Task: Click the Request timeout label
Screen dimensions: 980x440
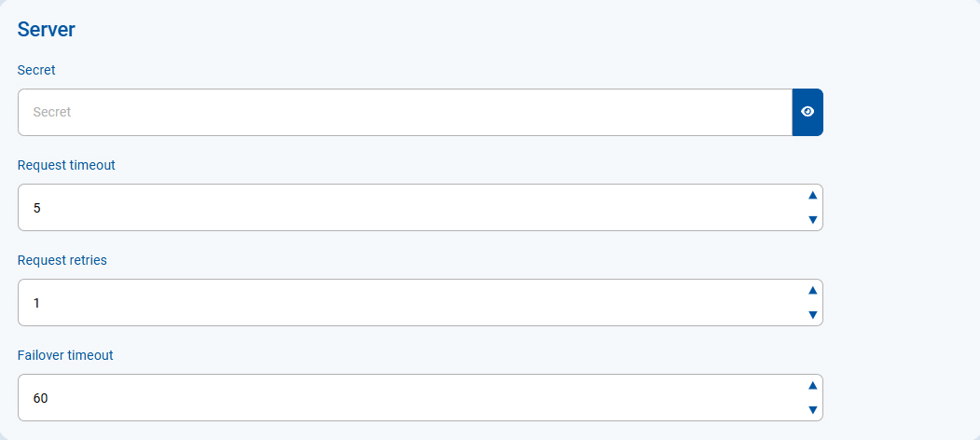Action: 66,165
